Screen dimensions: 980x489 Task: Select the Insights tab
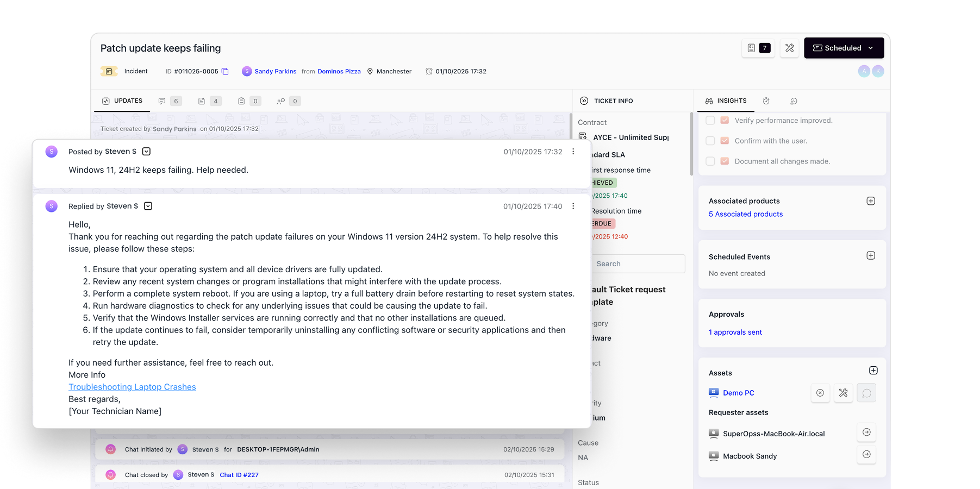[x=726, y=101]
